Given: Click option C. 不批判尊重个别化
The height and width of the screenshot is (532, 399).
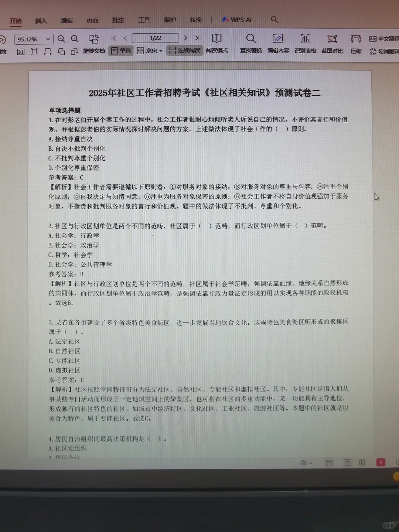Looking at the screenshot, I should pyautogui.click(x=77, y=158).
